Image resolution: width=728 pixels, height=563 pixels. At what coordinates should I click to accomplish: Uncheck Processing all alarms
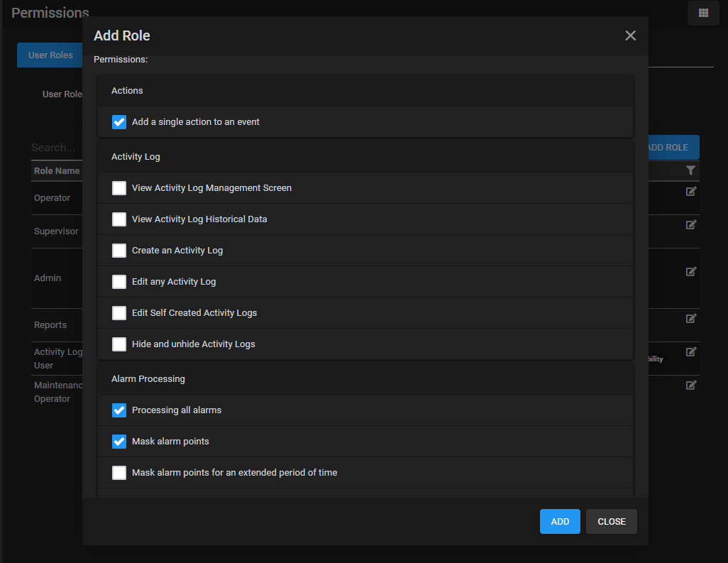click(119, 410)
